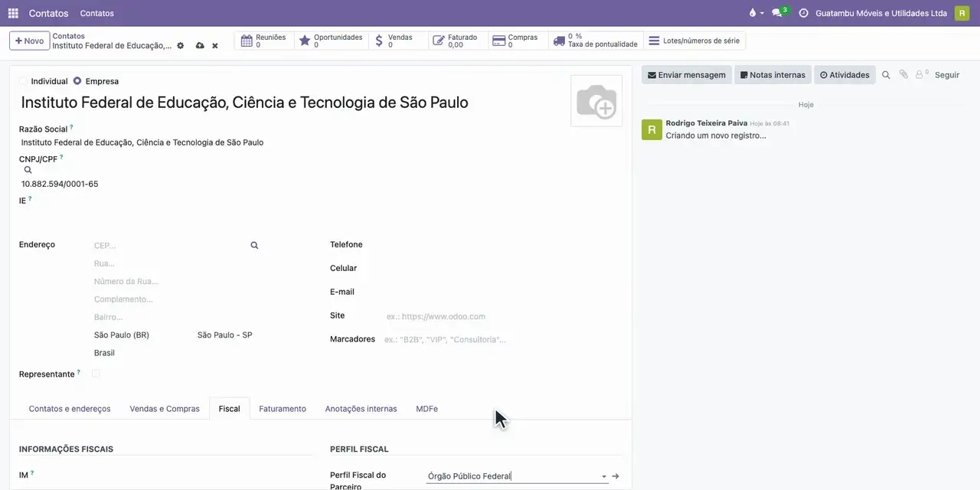
Task: Open Vendas dollar stat button
Action: [x=398, y=41]
